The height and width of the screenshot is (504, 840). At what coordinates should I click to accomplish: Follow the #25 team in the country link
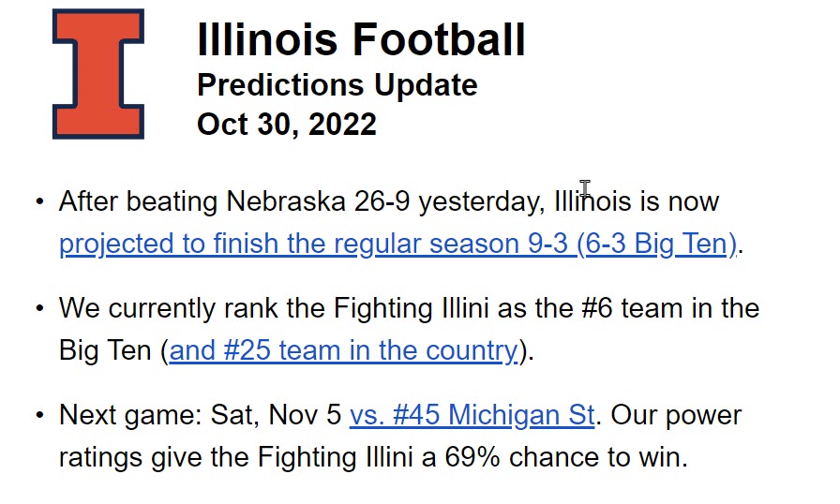point(343,350)
